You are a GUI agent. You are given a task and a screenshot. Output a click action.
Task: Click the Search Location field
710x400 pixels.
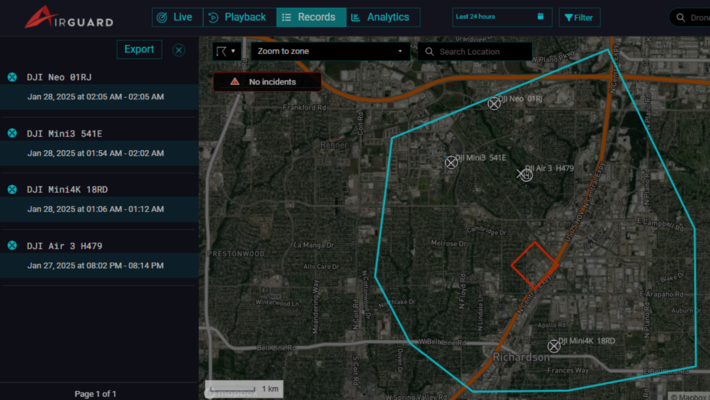click(475, 52)
